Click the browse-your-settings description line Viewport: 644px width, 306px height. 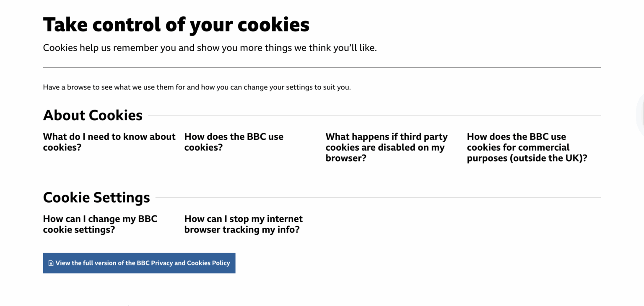tap(197, 87)
